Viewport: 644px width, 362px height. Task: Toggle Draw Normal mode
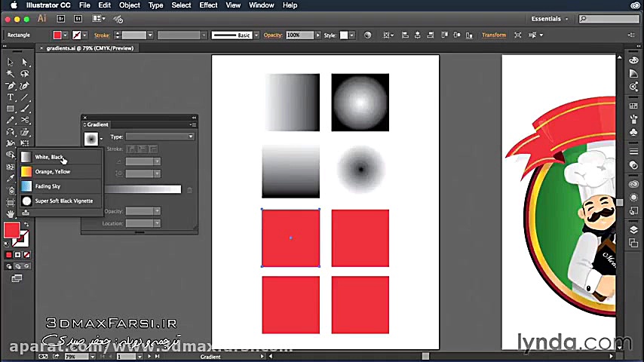point(8,266)
